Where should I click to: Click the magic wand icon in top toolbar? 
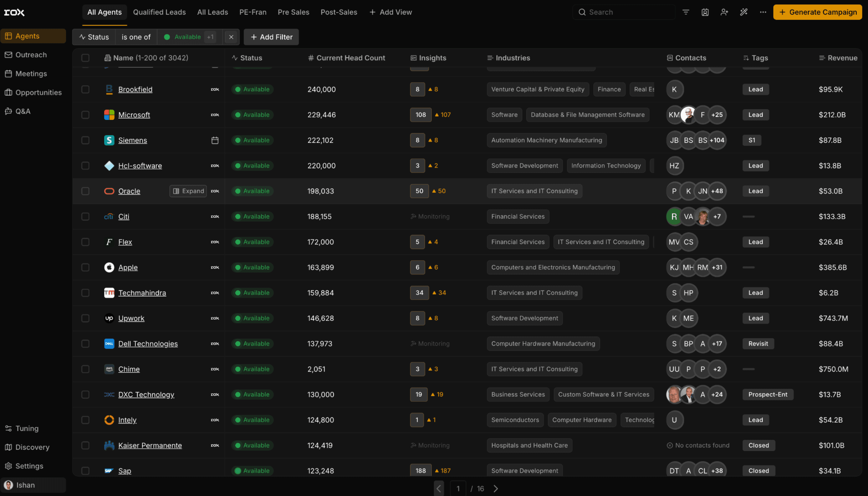pos(743,12)
